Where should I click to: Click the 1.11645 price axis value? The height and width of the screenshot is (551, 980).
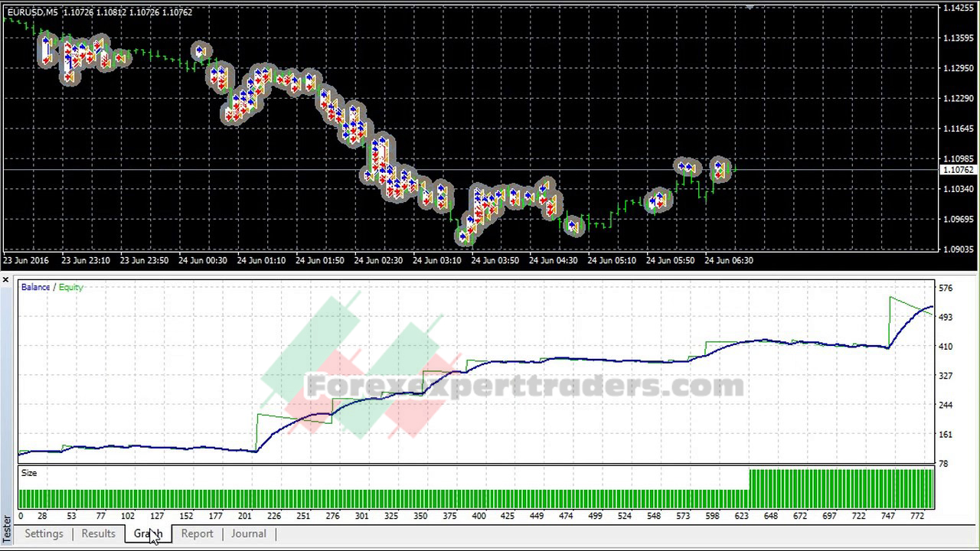[959, 129]
